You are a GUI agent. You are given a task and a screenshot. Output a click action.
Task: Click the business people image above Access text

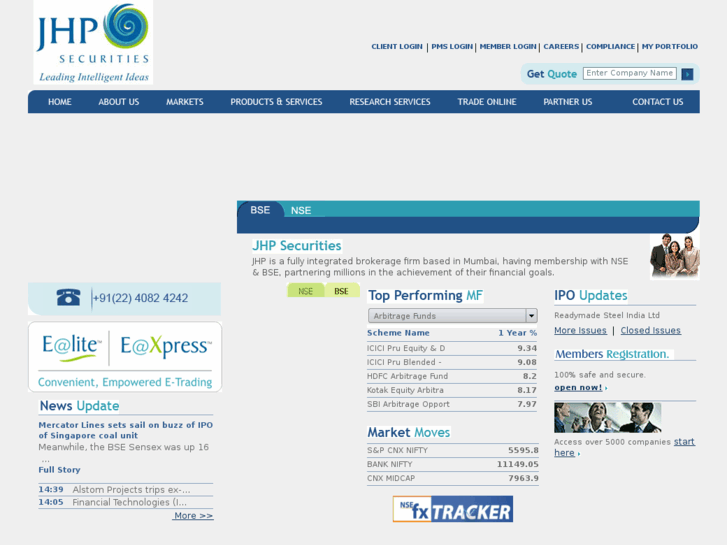pyautogui.click(x=608, y=418)
